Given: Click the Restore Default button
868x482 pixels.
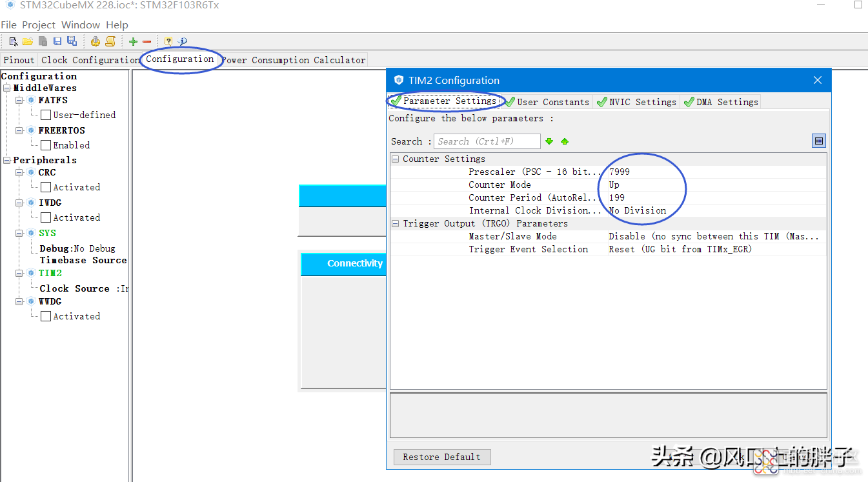Looking at the screenshot, I should point(442,457).
